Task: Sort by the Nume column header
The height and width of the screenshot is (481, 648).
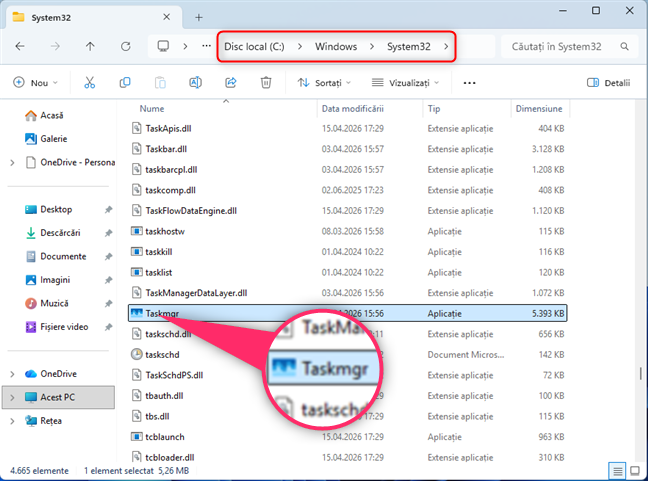Action: (x=152, y=109)
